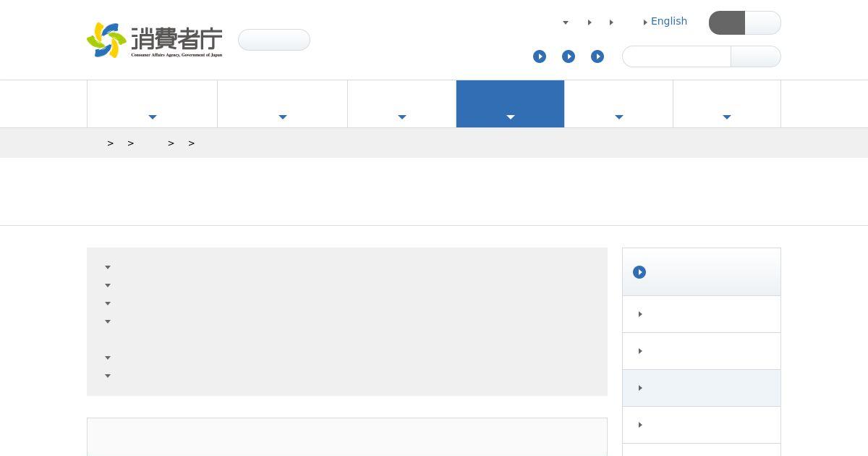Screen dimensions: 868x456
Task: Open the last main navigation menu item
Action: pyautogui.click(x=727, y=104)
